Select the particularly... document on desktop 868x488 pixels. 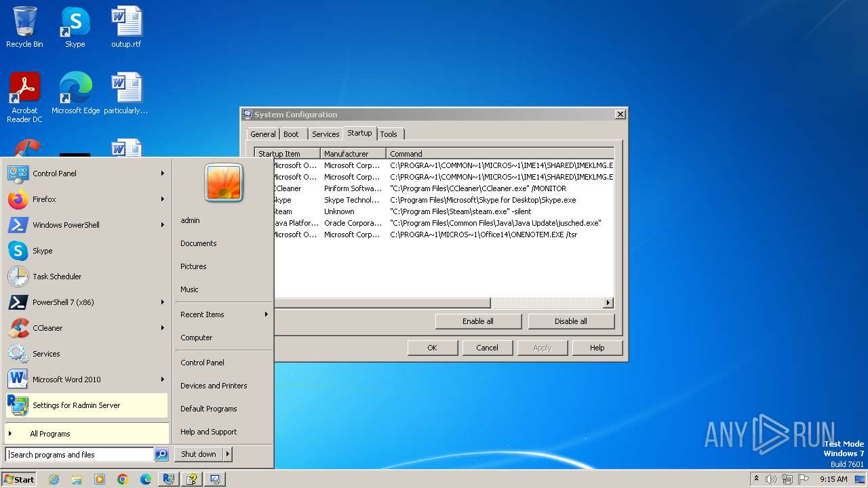(x=126, y=94)
